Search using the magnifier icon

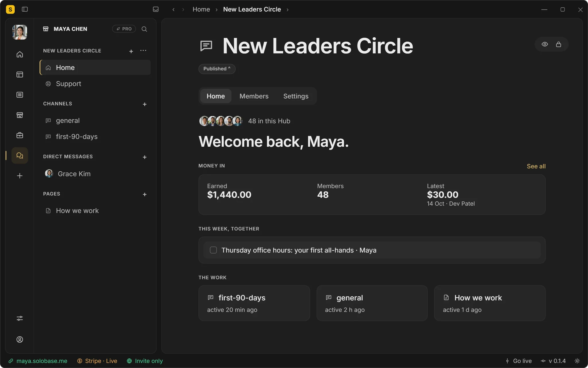pyautogui.click(x=144, y=29)
